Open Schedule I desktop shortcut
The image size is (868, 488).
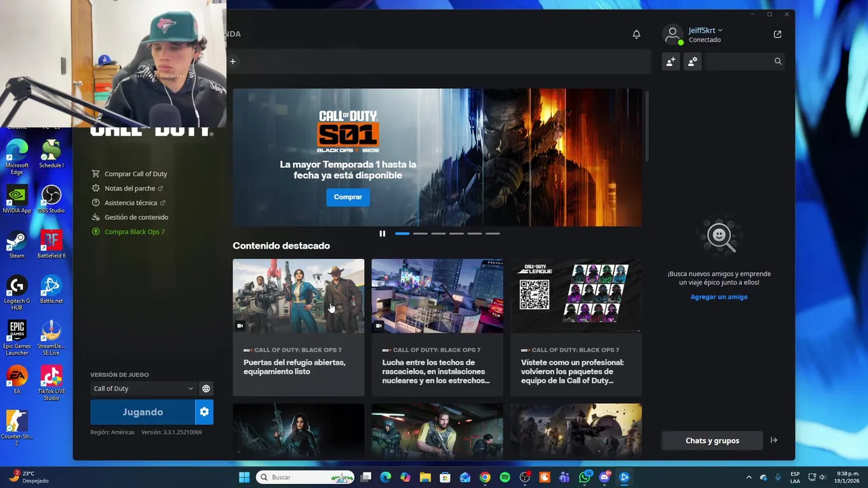(51, 155)
